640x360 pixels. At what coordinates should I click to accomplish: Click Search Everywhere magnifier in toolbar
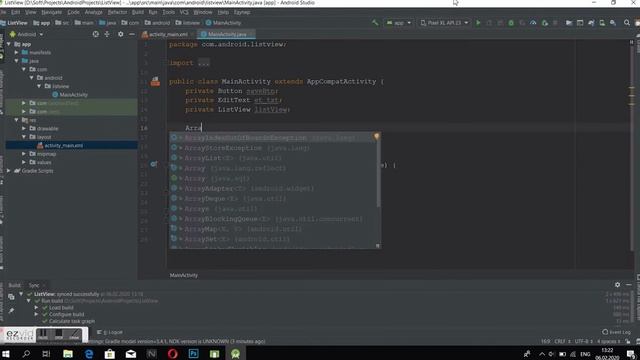click(x=627, y=23)
